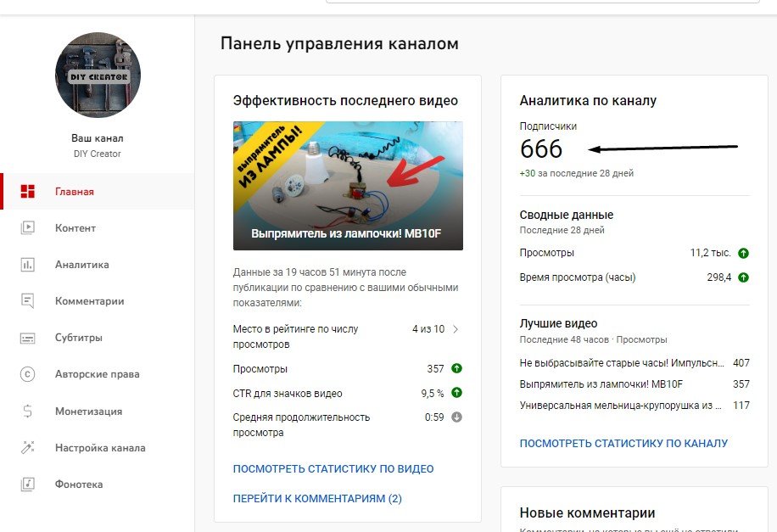Click ПЕРЕЙТИ К КОММЕНТАРИЯМ (2) link
Viewport: 777px width, 532px height.
317,498
